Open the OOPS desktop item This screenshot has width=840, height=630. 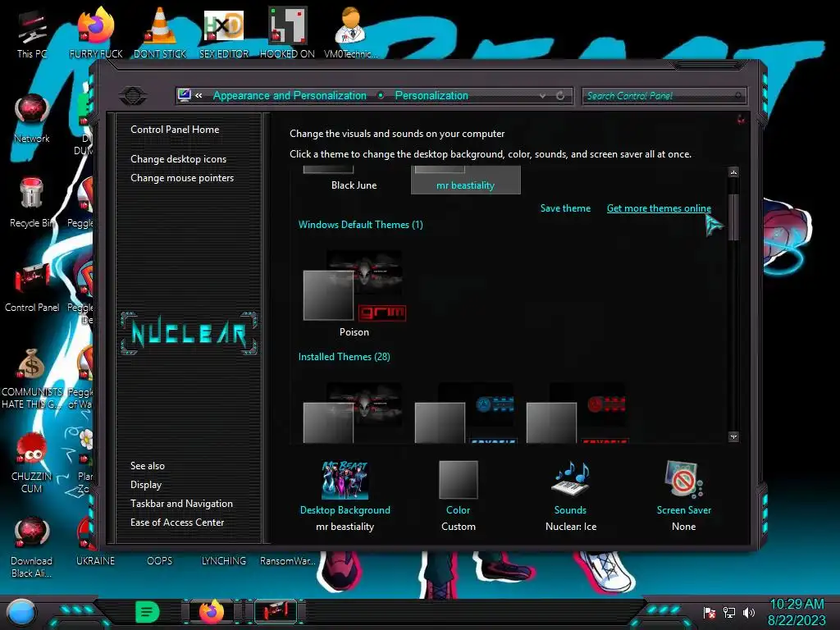(x=160, y=561)
